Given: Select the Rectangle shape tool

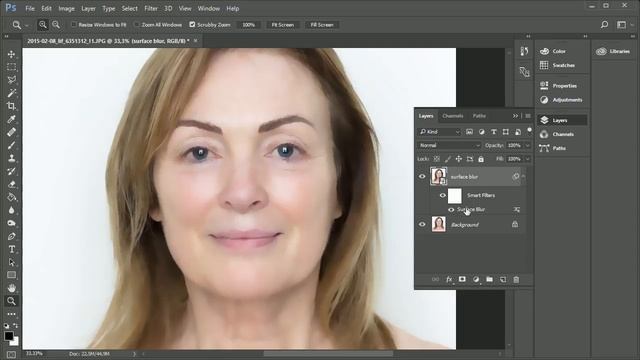Looking at the screenshot, I should click(11, 275).
